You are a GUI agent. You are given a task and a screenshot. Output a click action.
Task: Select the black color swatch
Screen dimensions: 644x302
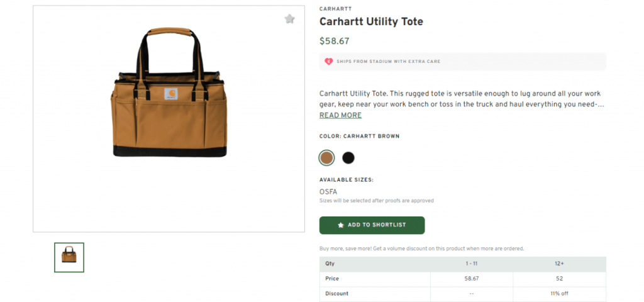pyautogui.click(x=348, y=158)
